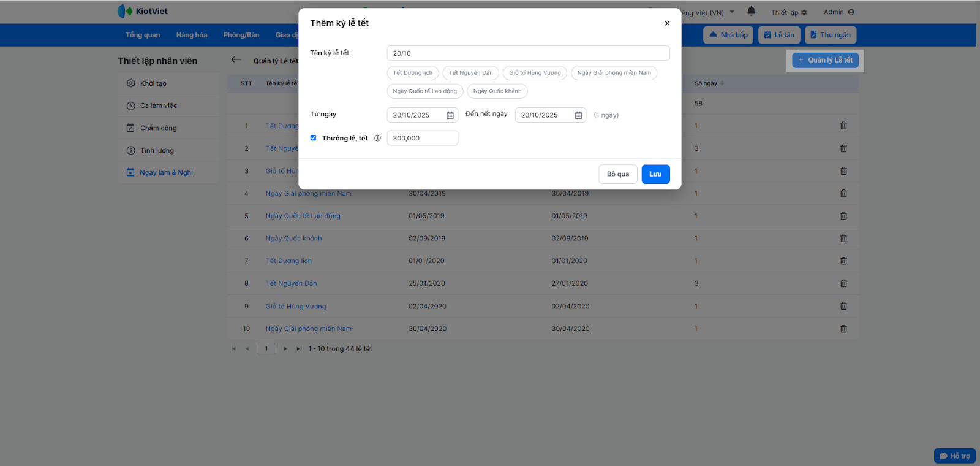Jump to first page of holiday list
The image size is (980, 466).
(233, 349)
